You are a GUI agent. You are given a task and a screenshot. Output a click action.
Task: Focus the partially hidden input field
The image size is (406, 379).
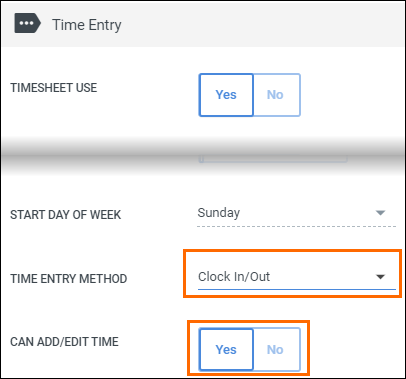tap(273, 159)
